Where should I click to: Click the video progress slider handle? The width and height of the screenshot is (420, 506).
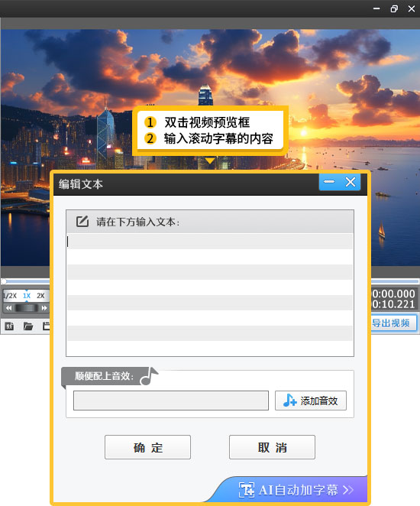pyautogui.click(x=4, y=281)
